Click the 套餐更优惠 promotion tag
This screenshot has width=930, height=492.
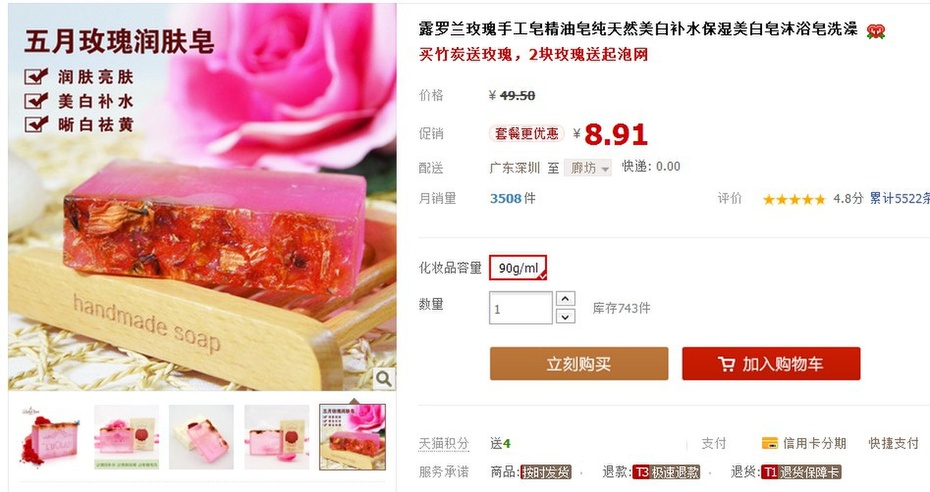point(526,133)
